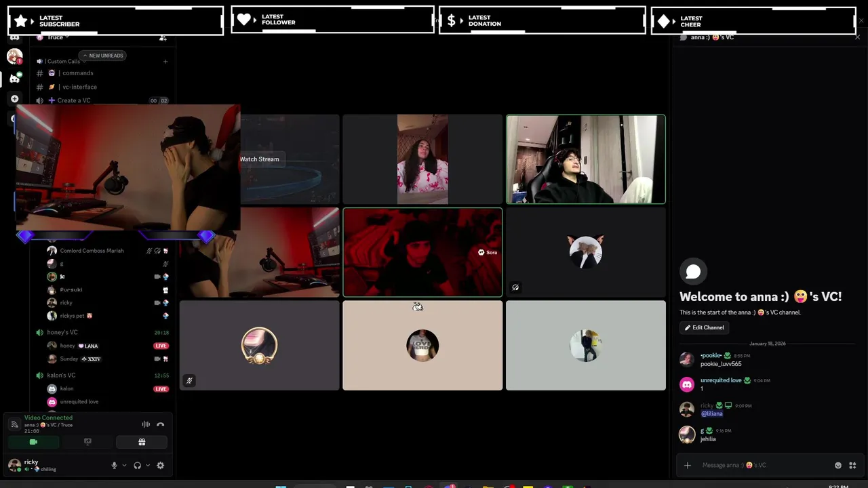Viewport: 868px width, 488px height.
Task: Open pookie's avatar in chat
Action: (687, 359)
